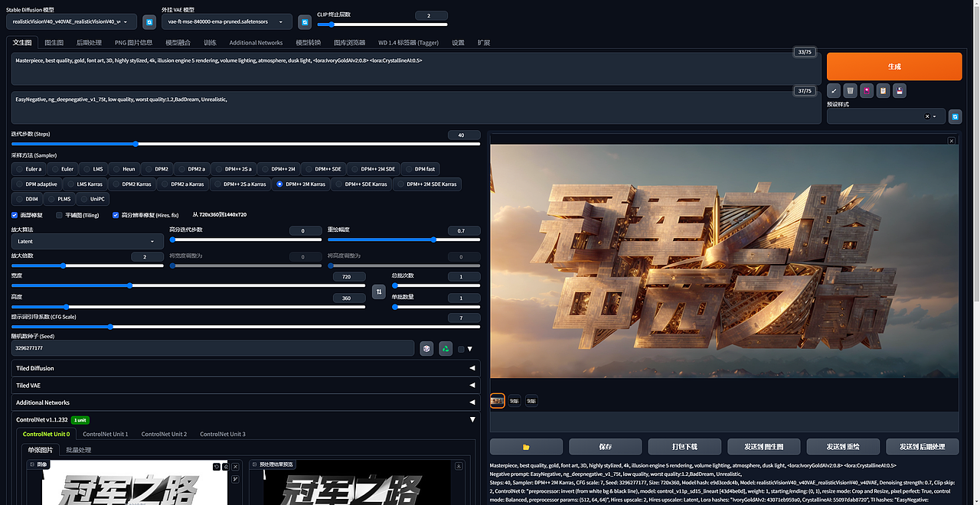The image size is (980, 505).
Task: Click the arrow icon under the Generate button
Action: click(x=834, y=90)
